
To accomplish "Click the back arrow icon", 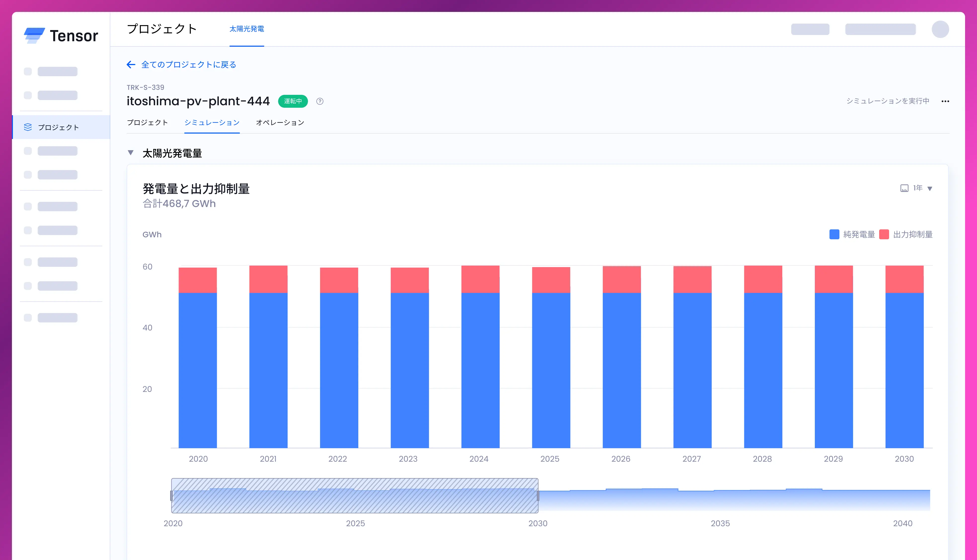I will tap(131, 65).
